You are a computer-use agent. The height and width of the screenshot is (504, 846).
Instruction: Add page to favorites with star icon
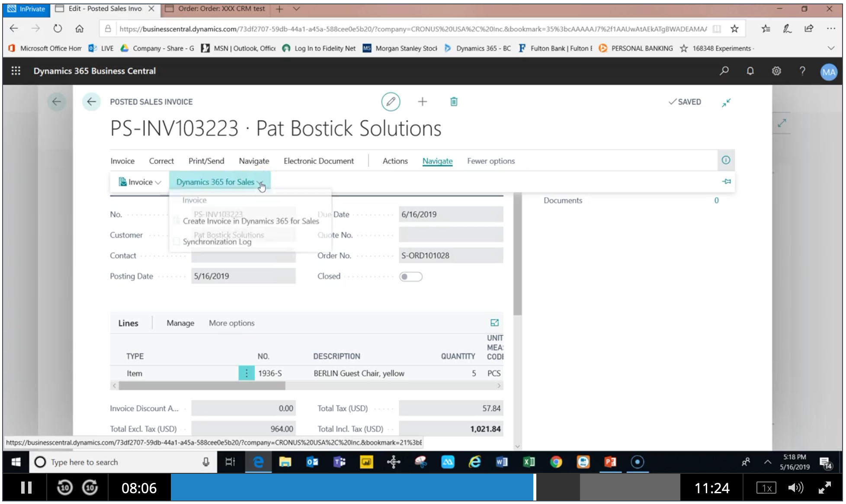[x=734, y=29]
